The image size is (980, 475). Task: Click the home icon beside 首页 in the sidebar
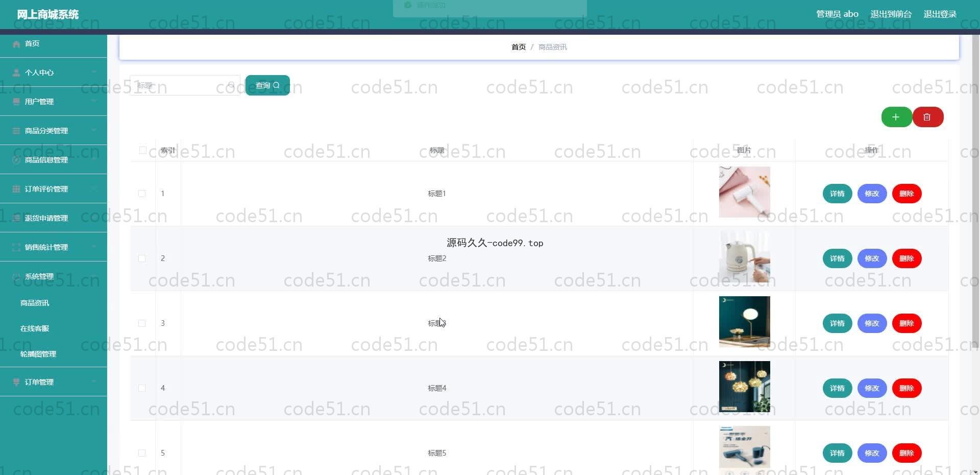click(16, 44)
